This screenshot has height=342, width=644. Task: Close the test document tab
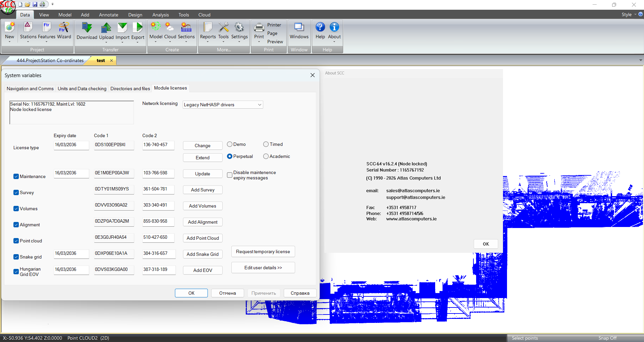pos(111,61)
